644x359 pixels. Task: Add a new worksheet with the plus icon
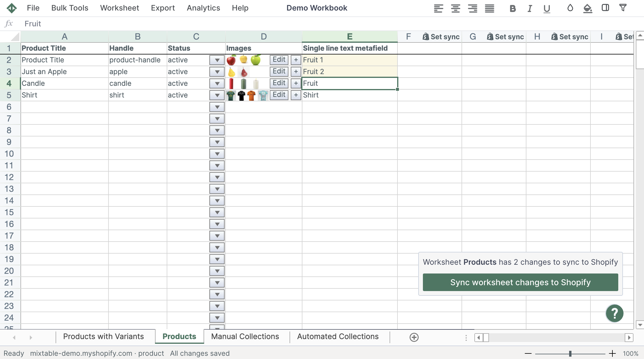414,337
